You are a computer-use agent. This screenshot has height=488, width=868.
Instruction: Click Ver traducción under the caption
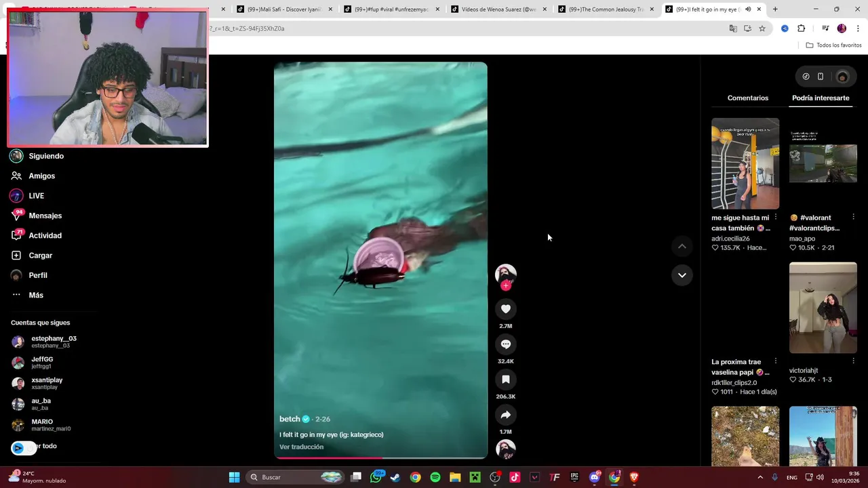pos(301,447)
